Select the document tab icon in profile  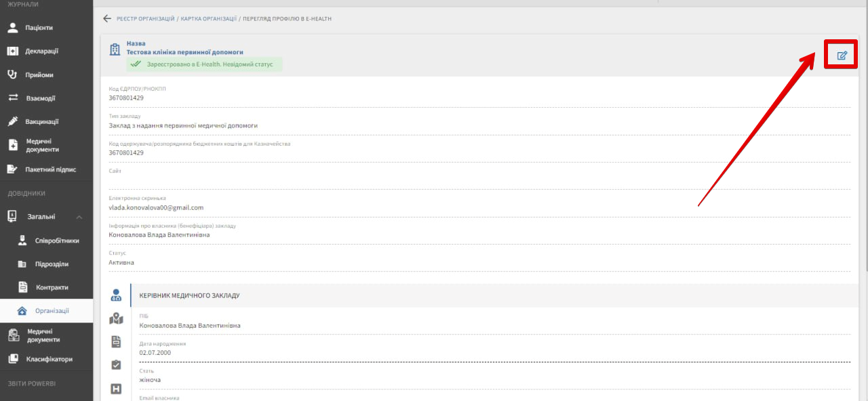click(116, 341)
